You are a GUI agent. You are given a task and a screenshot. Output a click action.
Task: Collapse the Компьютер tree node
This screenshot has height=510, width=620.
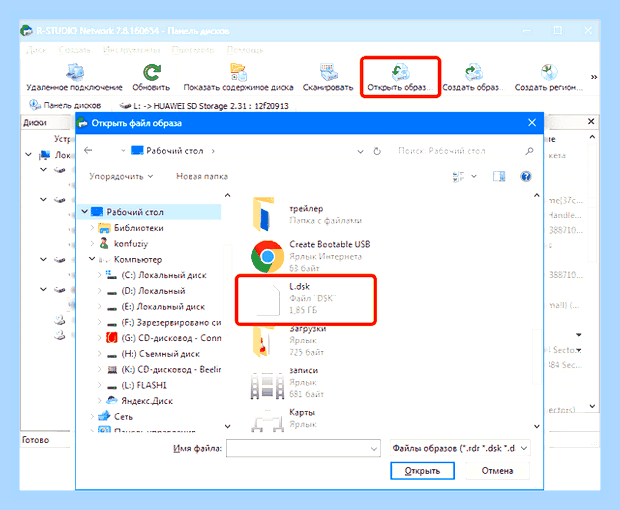tap(92, 259)
